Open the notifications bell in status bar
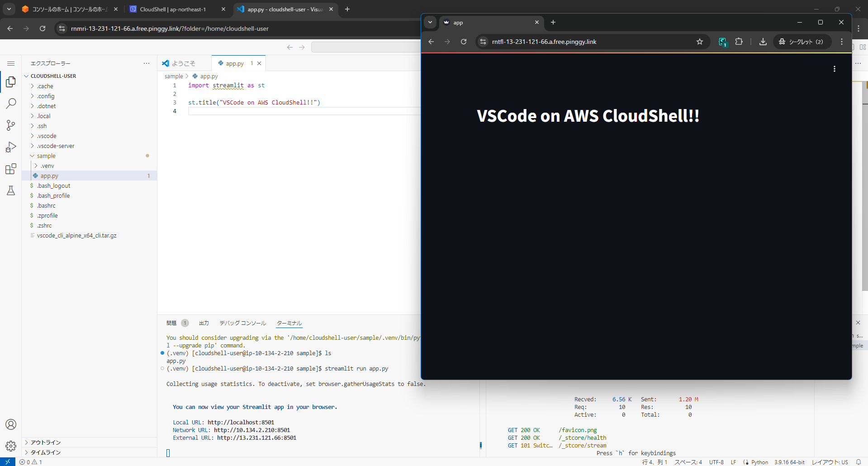868x466 pixels. tap(858, 462)
